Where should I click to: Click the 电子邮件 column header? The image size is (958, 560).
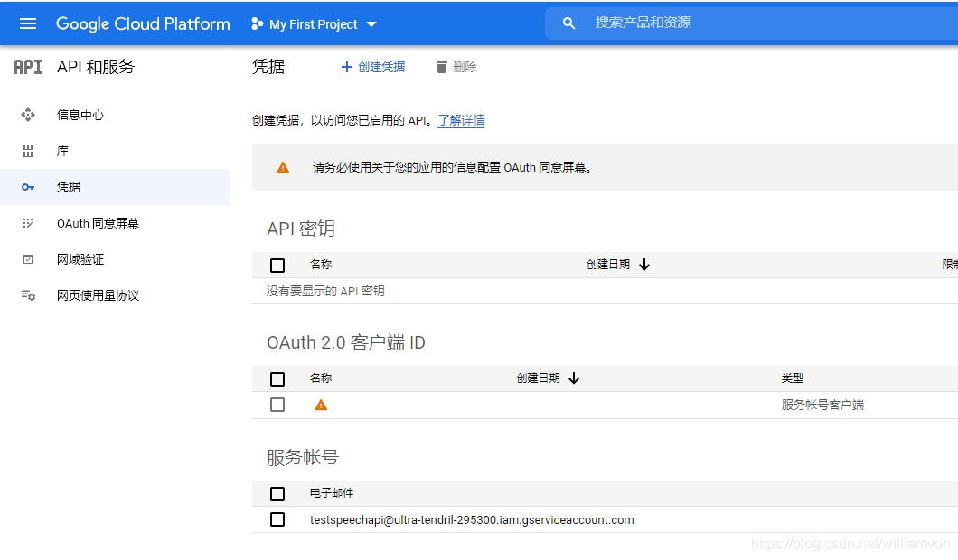point(331,493)
